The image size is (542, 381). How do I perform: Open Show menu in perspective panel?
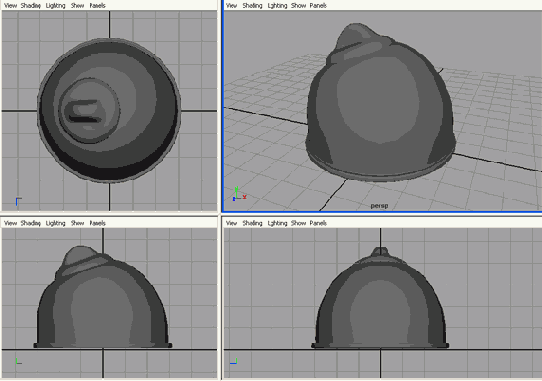298,6
